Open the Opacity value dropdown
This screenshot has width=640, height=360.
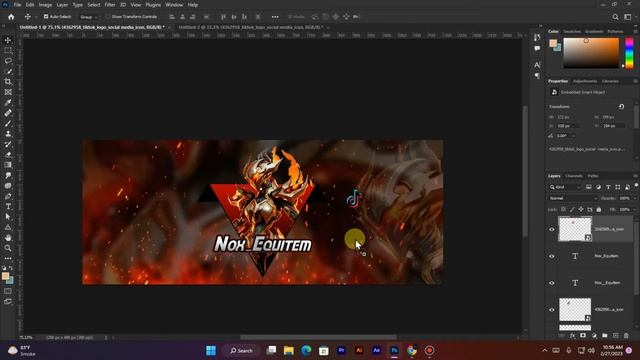[634, 198]
